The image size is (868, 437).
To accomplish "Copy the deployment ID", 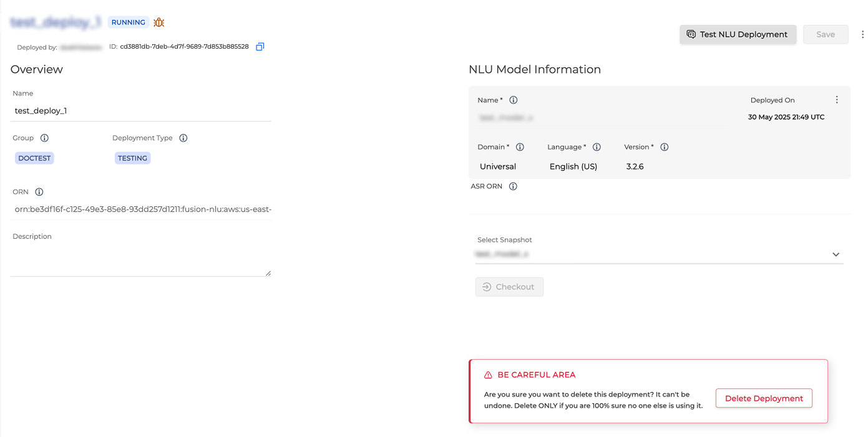I will pos(260,47).
